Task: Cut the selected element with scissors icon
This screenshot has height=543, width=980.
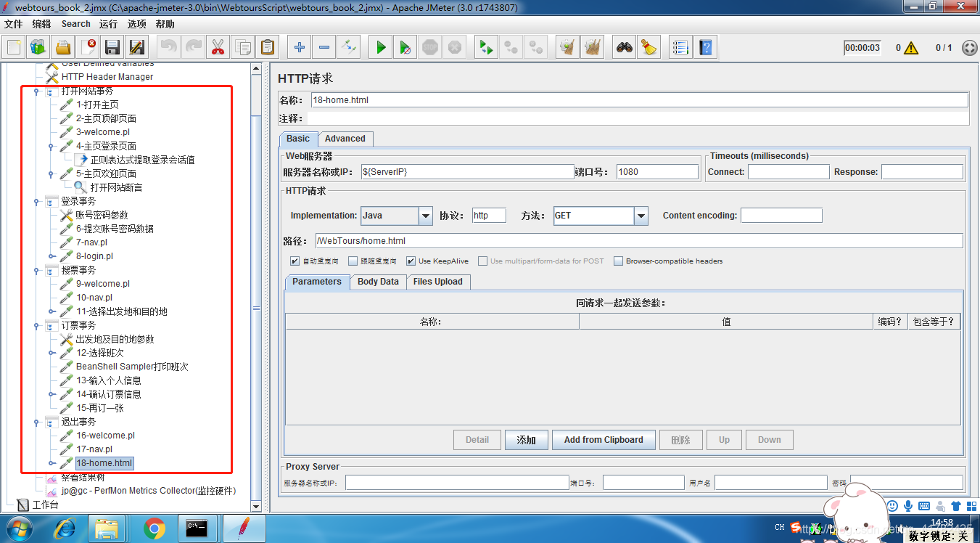Action: tap(218, 48)
